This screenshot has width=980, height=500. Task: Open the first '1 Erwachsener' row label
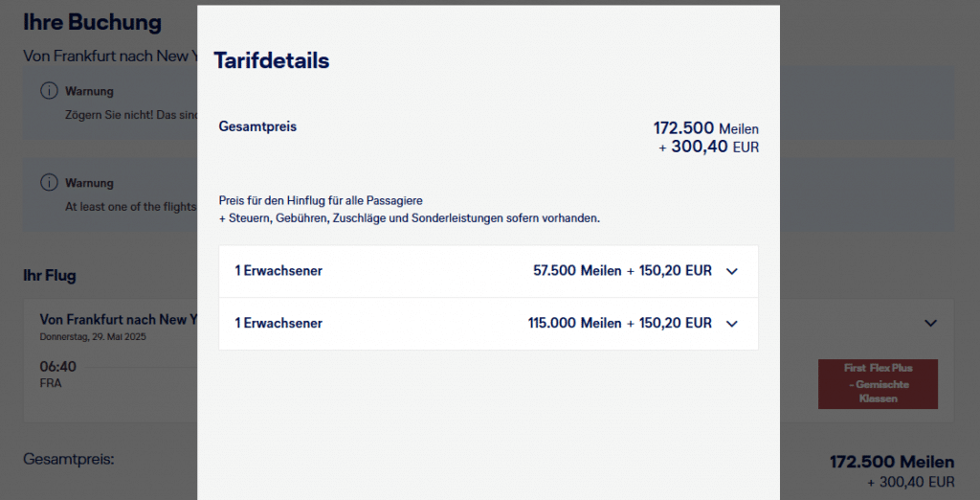[278, 271]
